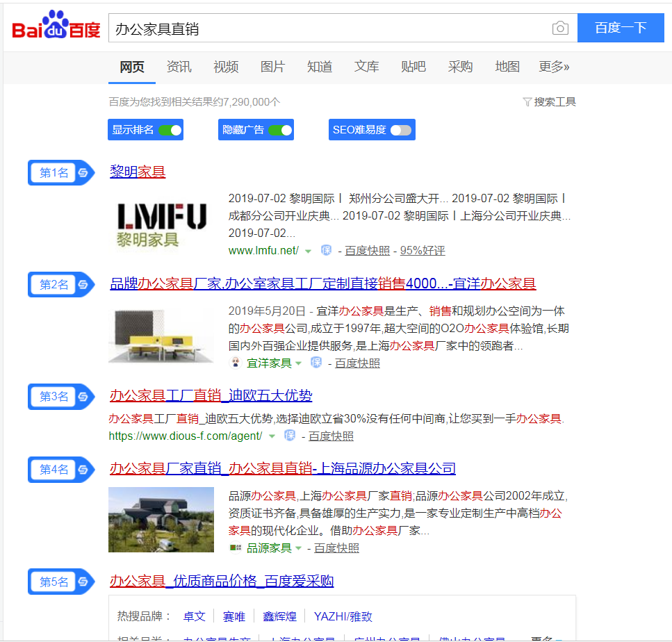The height and width of the screenshot is (642, 672).
Task: Click the rank 2 badge swirl icon
Action: coord(83,285)
